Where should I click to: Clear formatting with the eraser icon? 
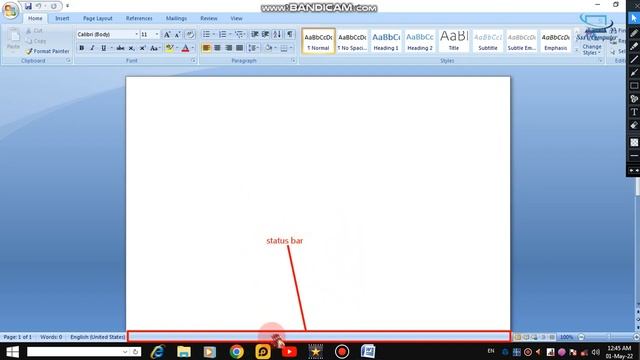click(190, 35)
